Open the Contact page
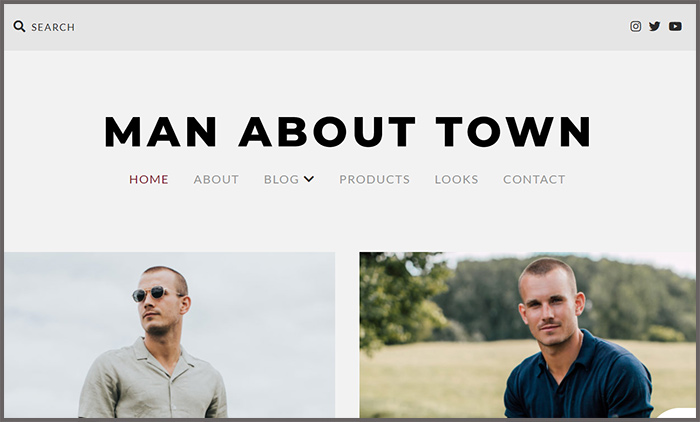The height and width of the screenshot is (422, 700). (x=534, y=180)
